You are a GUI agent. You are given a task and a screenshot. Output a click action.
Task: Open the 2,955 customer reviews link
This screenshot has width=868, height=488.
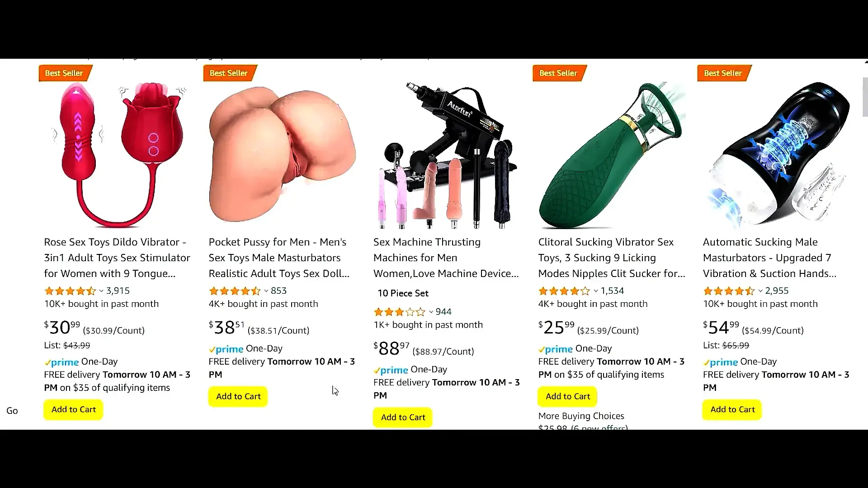pyautogui.click(x=777, y=291)
